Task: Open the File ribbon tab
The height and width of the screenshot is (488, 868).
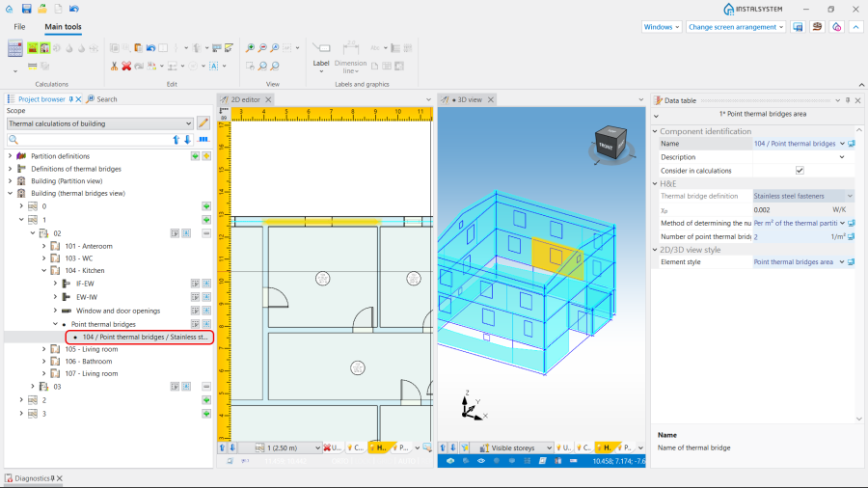Action: tap(19, 27)
